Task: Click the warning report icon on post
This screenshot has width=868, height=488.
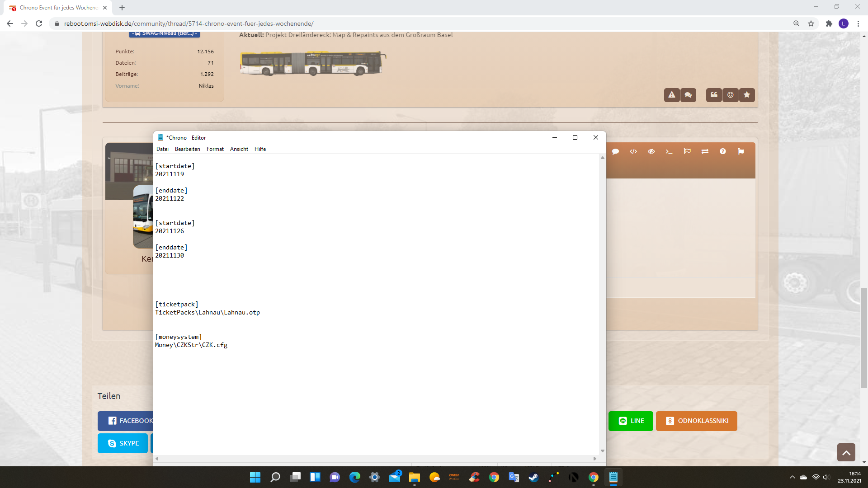Action: [x=671, y=95]
